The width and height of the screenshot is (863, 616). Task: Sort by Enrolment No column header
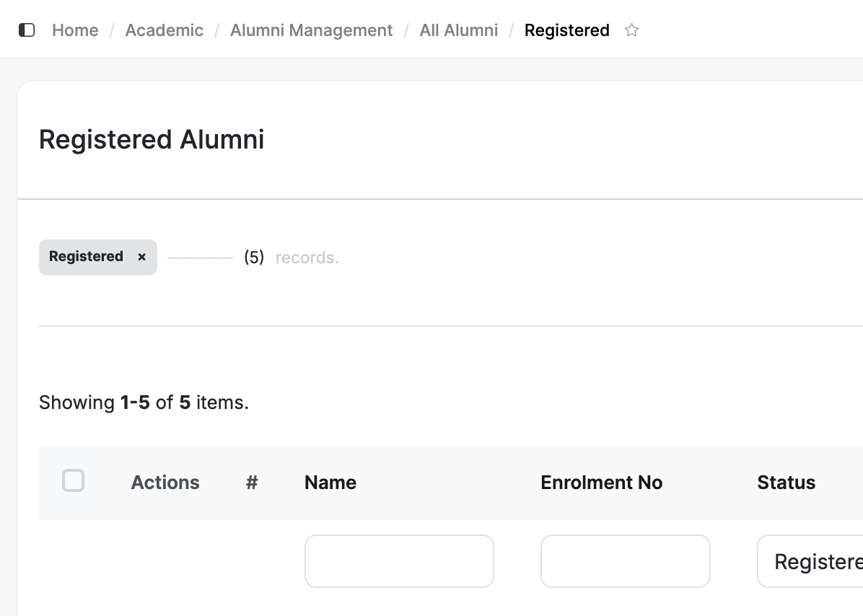[x=601, y=483]
